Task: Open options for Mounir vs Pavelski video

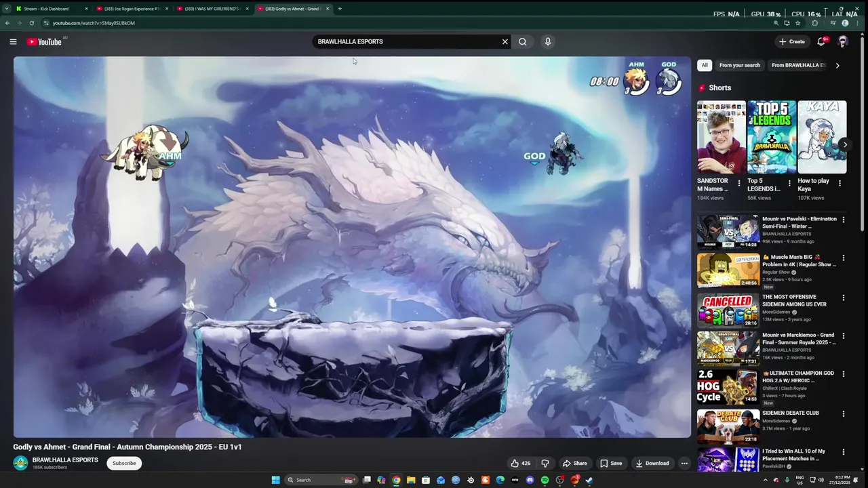Action: [x=844, y=220]
